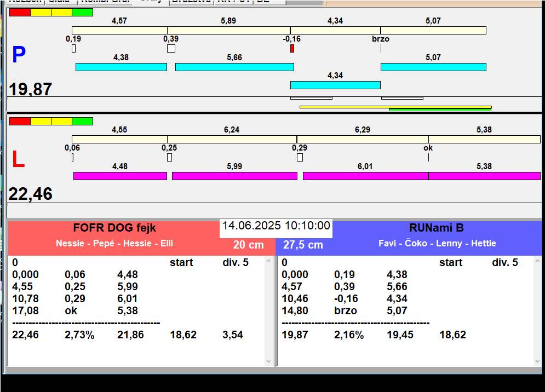
Task: Click the red start light in lane P
Action: tap(20, 13)
